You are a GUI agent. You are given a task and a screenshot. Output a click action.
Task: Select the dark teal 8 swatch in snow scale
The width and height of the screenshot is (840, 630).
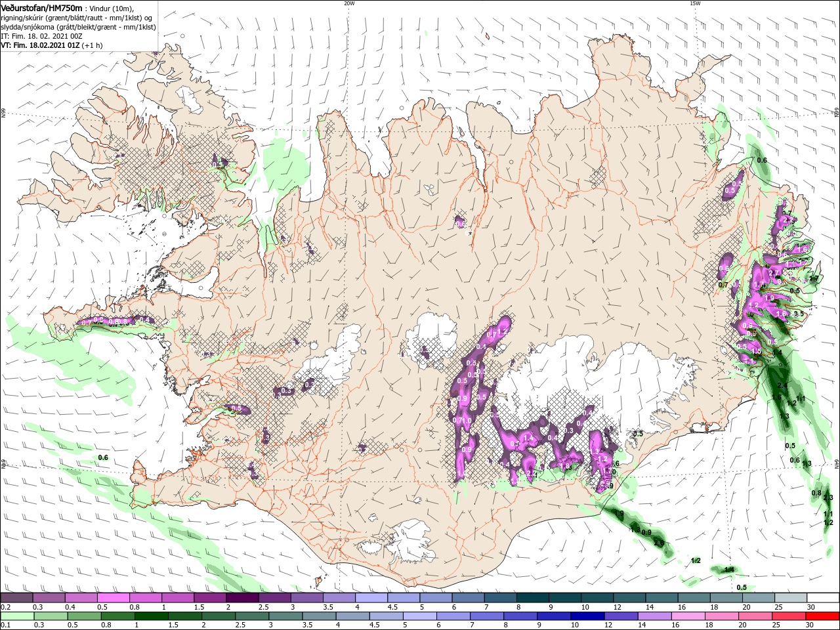click(532, 598)
